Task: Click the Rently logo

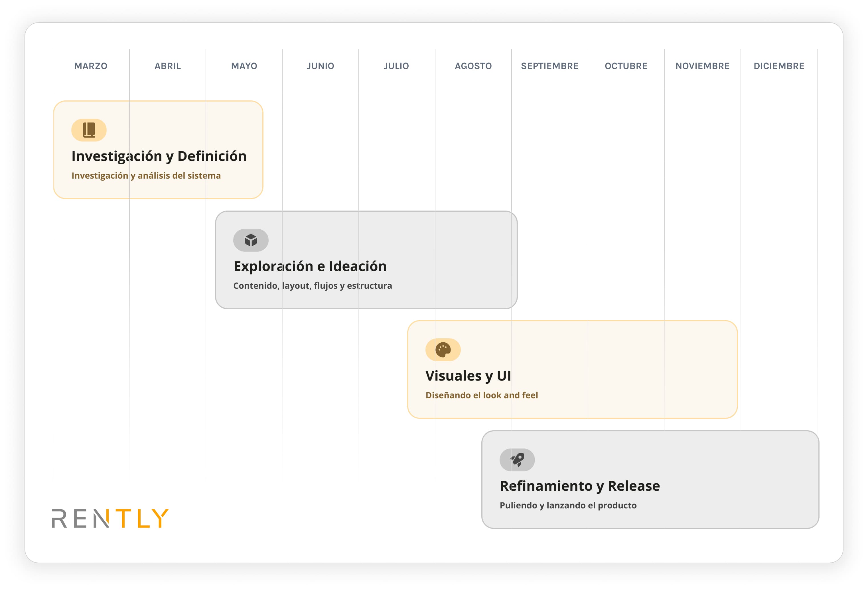Action: pyautogui.click(x=110, y=518)
